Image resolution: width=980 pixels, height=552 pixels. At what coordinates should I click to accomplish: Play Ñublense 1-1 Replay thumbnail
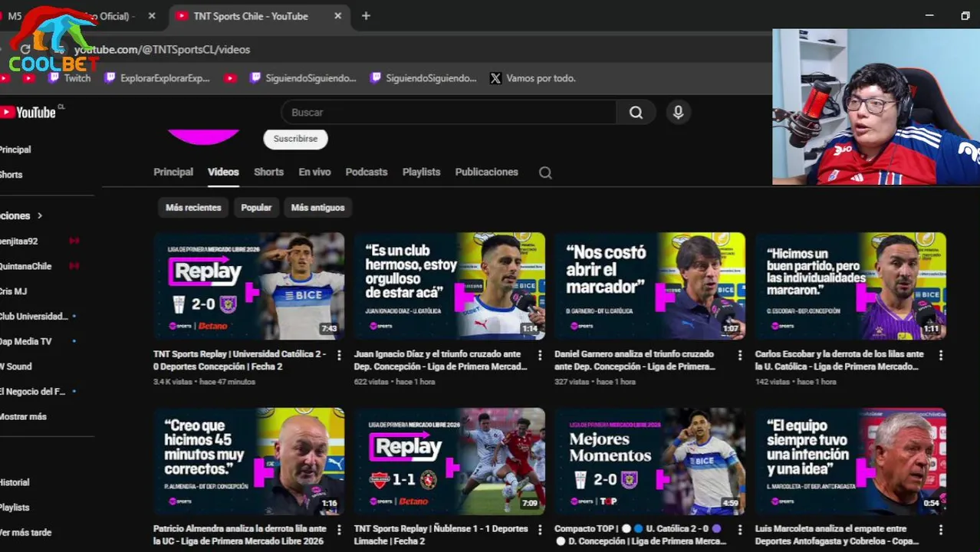click(449, 462)
